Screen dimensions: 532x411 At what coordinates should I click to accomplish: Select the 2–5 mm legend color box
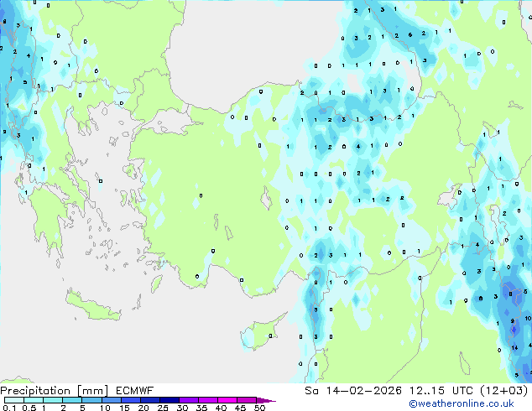72,400
